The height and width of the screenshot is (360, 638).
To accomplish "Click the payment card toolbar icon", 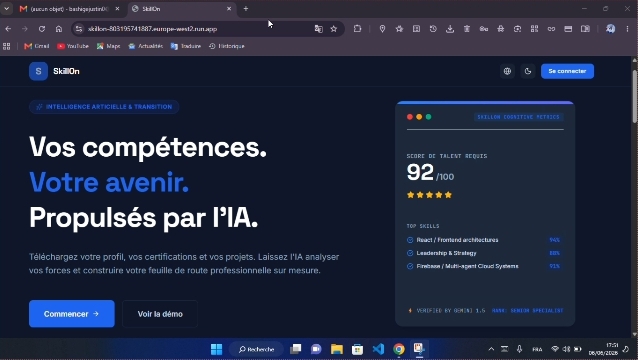I will (x=568, y=29).
